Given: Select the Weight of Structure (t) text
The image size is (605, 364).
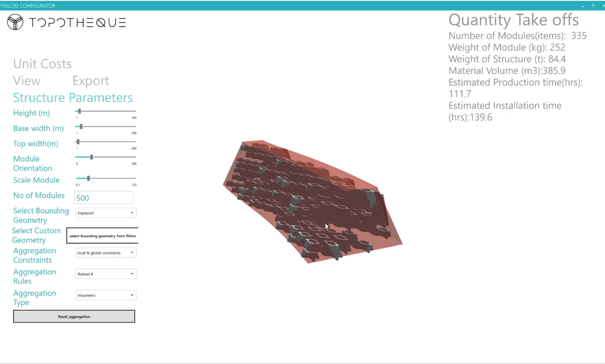Looking at the screenshot, I should click(507, 59).
